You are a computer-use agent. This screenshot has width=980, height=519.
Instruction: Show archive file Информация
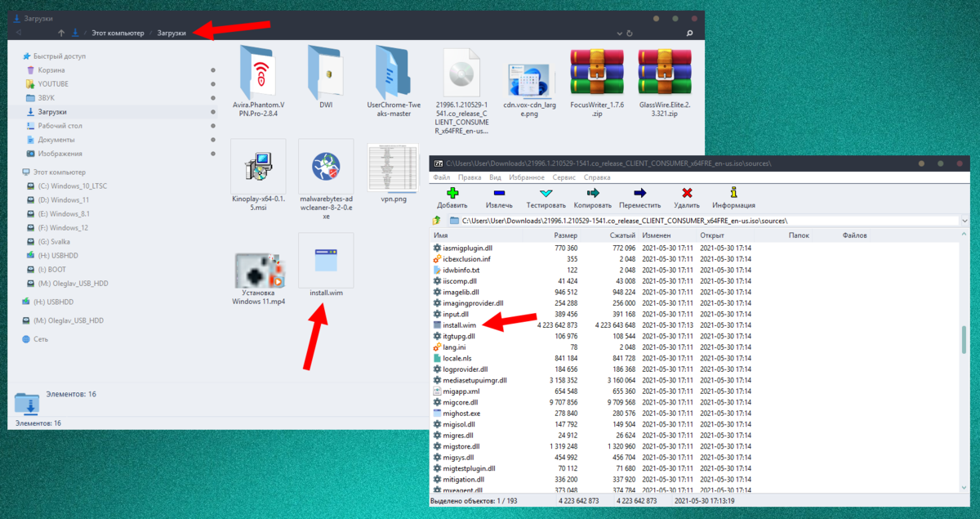(733, 196)
